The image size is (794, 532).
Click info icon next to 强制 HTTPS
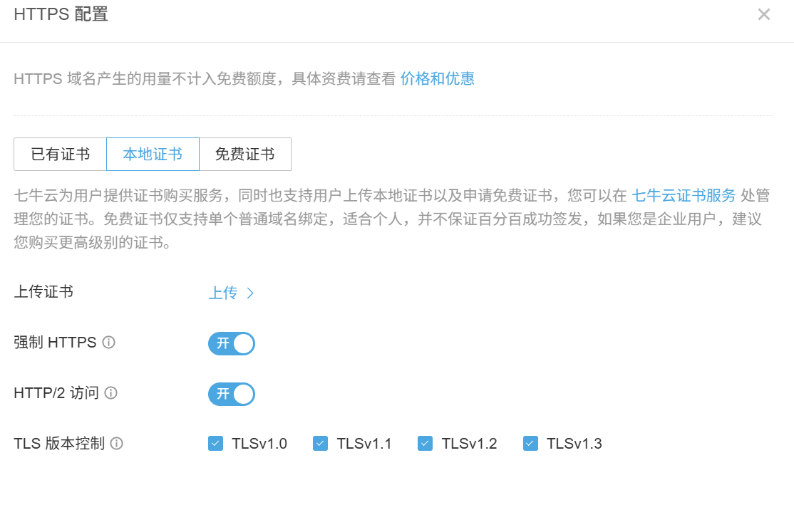[x=109, y=343]
